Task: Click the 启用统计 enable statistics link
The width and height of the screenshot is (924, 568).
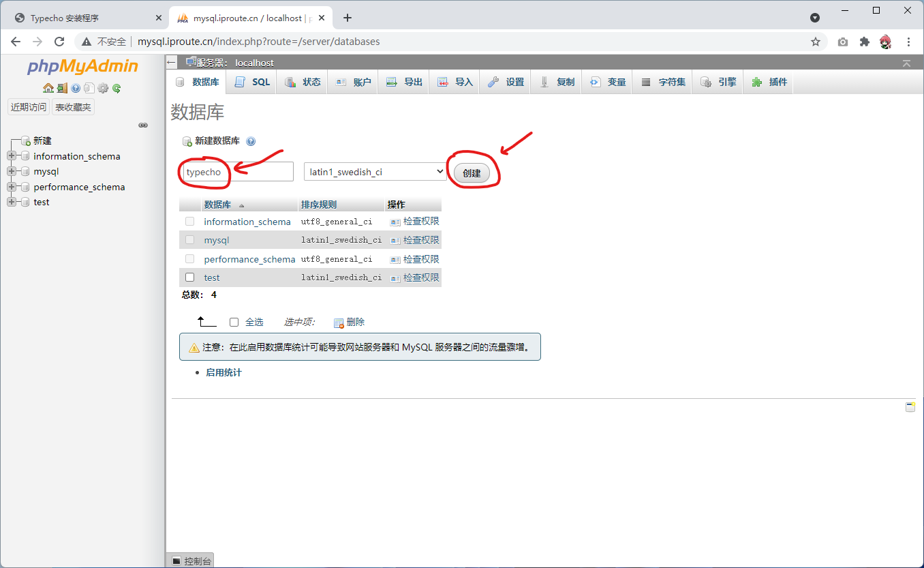Action: tap(223, 373)
